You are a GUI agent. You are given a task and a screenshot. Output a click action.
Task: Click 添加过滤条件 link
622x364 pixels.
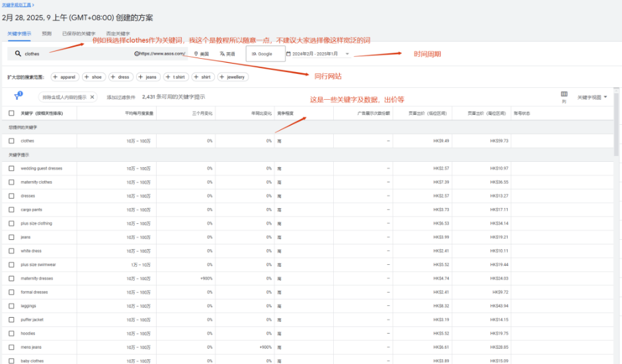121,97
